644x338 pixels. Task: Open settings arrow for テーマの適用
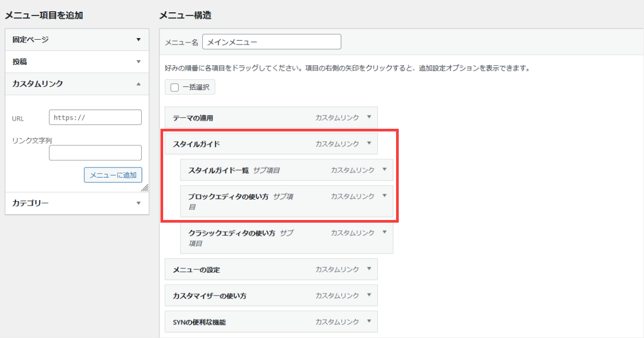coord(369,117)
